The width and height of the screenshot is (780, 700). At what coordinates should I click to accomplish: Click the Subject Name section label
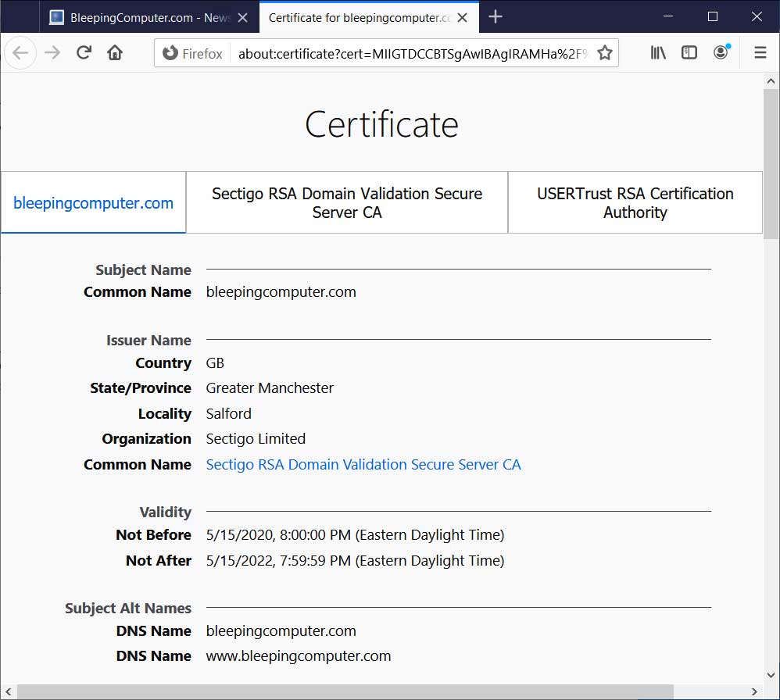coord(143,270)
